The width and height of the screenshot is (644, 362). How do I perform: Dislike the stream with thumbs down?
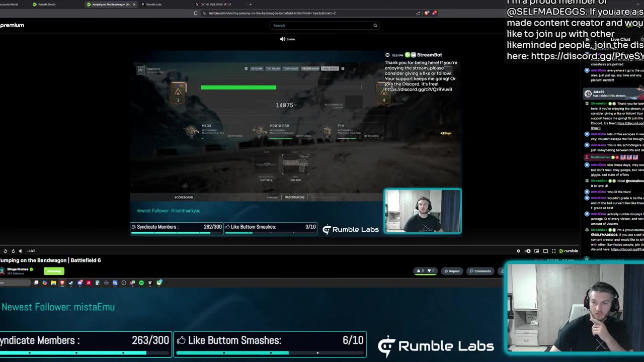tap(430, 271)
